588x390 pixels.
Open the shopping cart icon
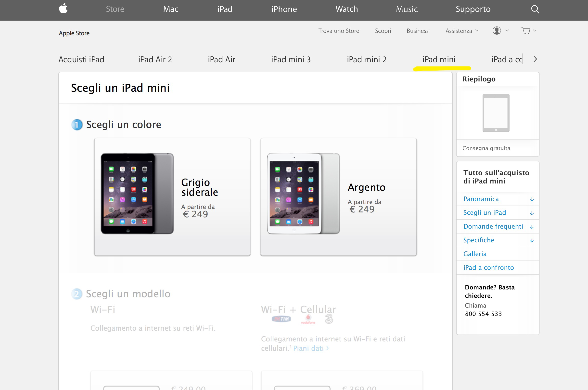tap(525, 31)
